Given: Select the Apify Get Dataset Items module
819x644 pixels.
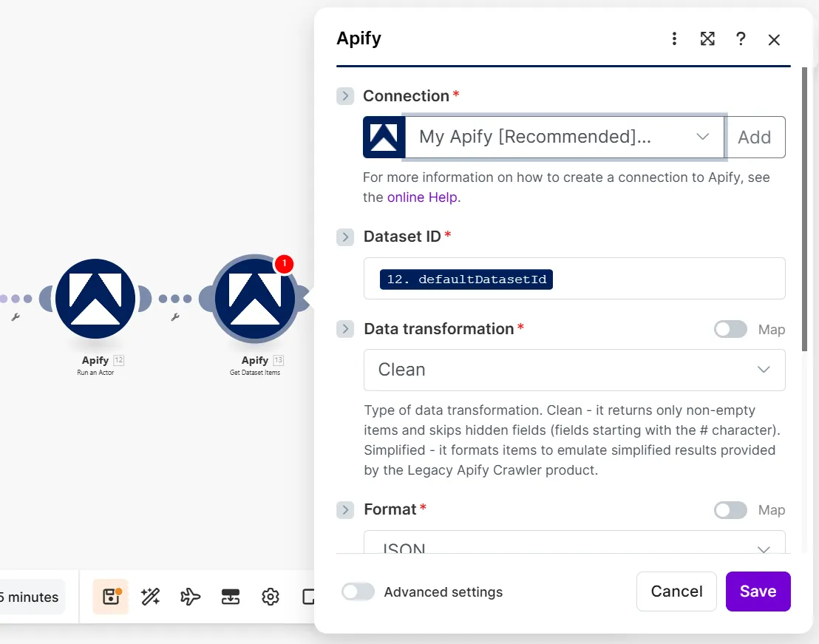Looking at the screenshot, I should (254, 299).
